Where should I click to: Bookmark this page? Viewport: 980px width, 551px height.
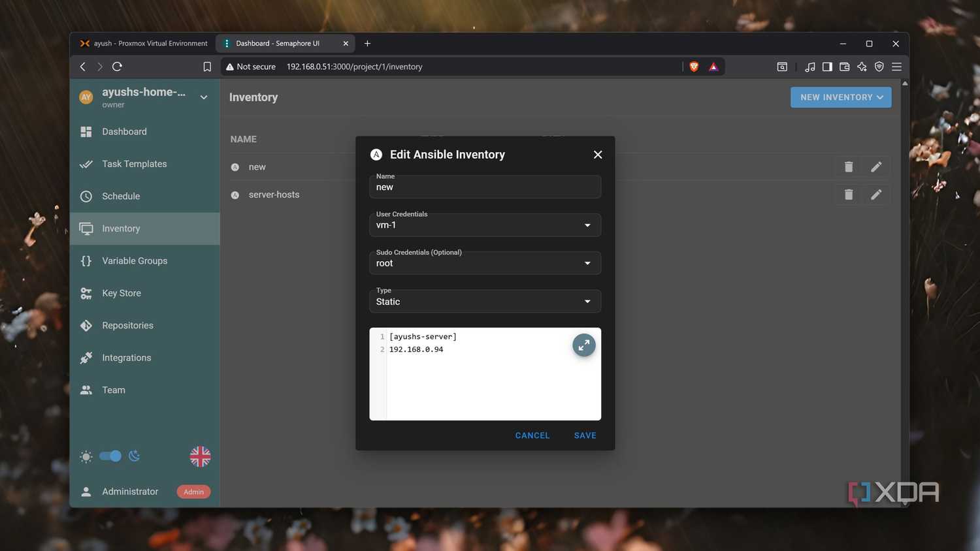(207, 67)
